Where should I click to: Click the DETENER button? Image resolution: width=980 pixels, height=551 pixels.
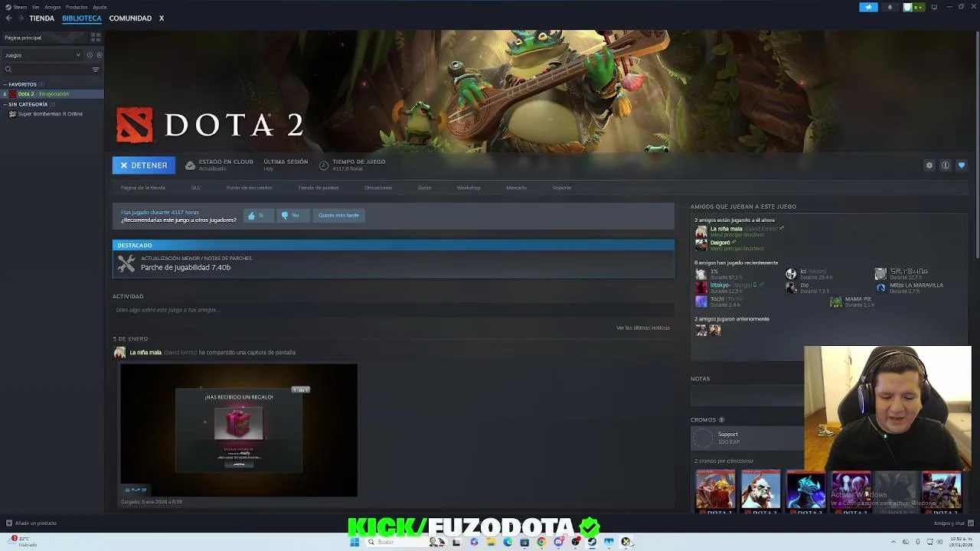point(144,165)
